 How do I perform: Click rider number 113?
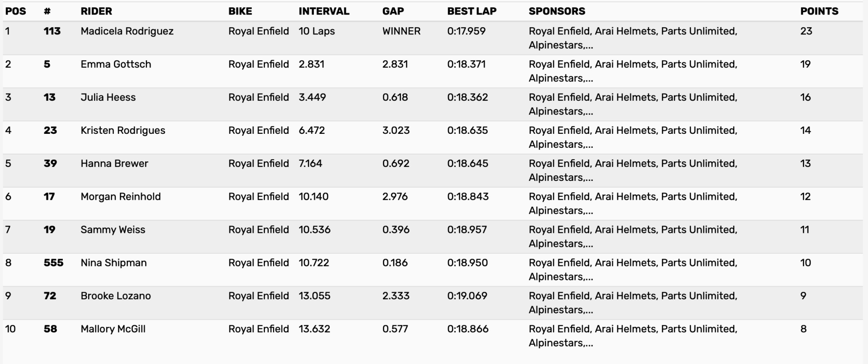pyautogui.click(x=52, y=31)
